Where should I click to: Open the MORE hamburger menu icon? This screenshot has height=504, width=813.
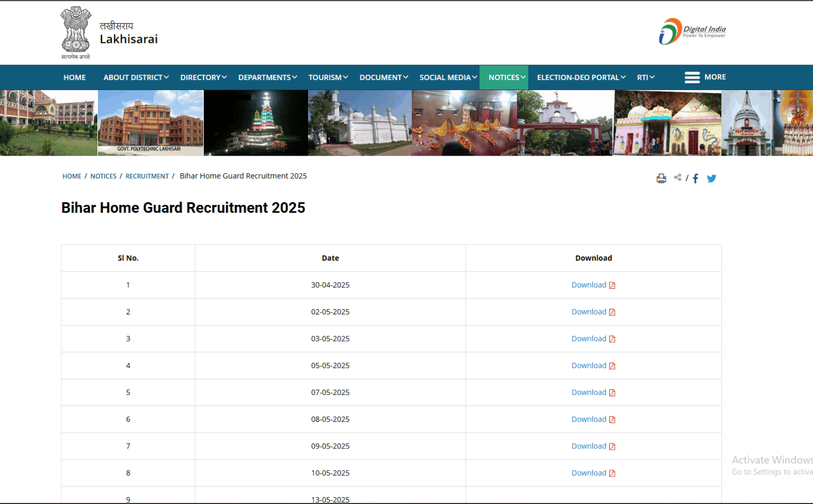(x=692, y=77)
